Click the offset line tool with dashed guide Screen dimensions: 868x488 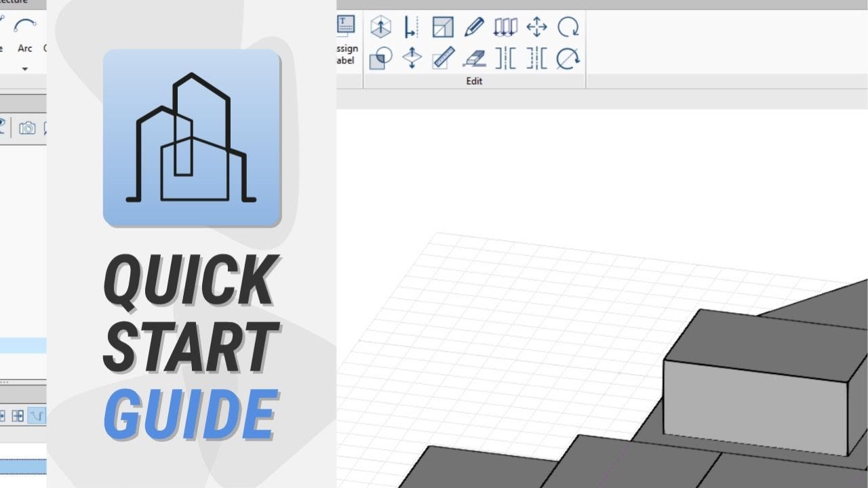tap(412, 27)
